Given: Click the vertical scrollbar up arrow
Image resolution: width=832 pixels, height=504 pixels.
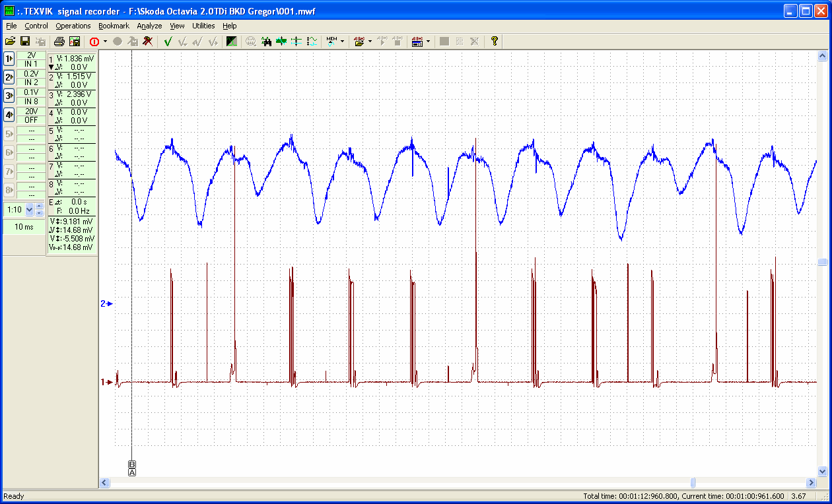Looking at the screenshot, I should click(x=822, y=56).
